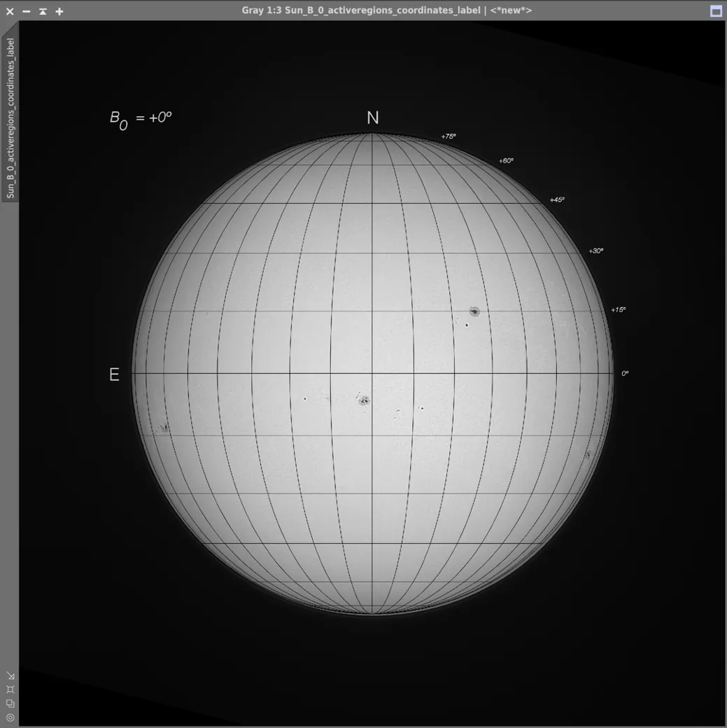Click the '0°' equator label

point(626,373)
